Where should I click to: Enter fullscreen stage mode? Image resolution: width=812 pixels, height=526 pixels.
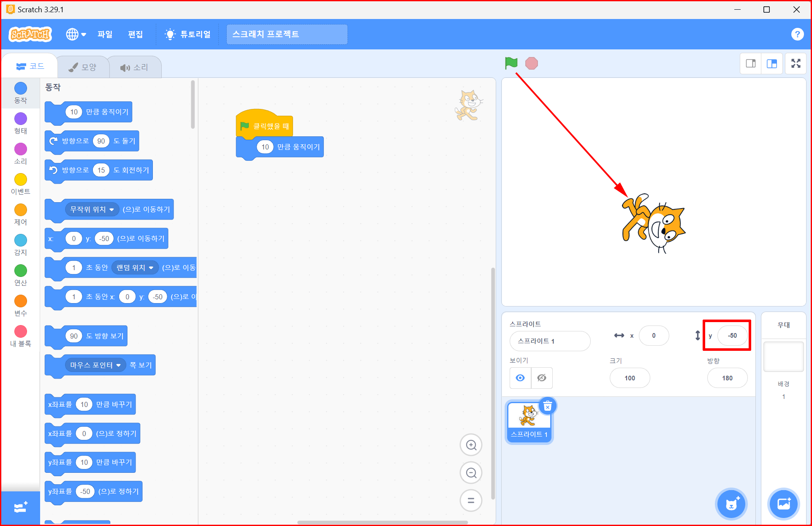796,64
